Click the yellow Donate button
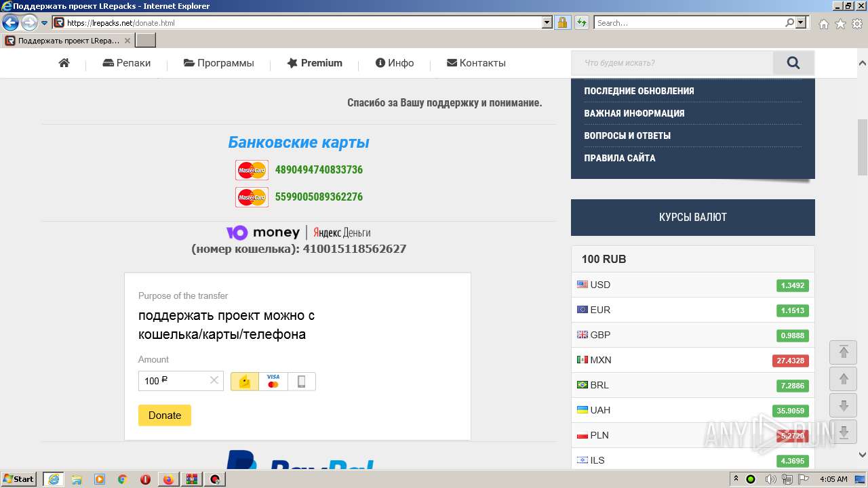 pyautogui.click(x=165, y=415)
